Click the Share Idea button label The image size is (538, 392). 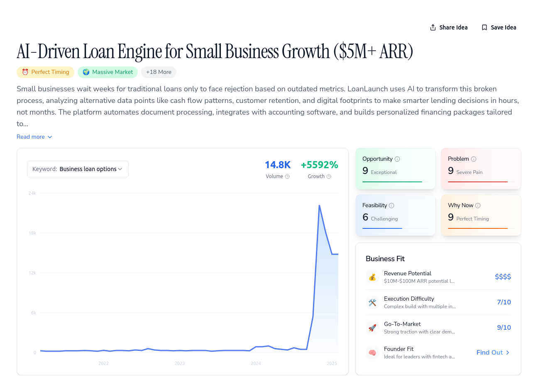click(x=453, y=27)
